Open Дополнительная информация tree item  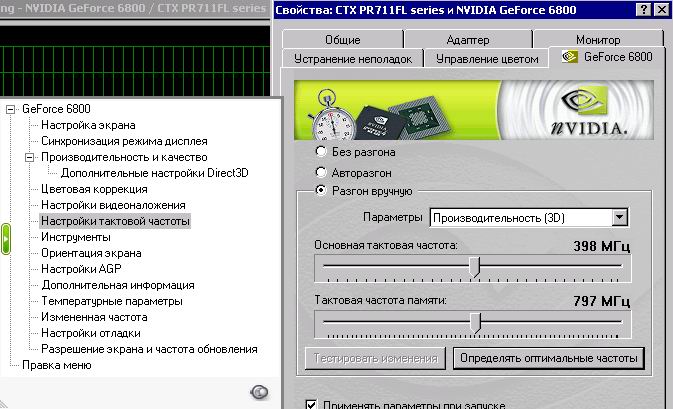pos(118,285)
